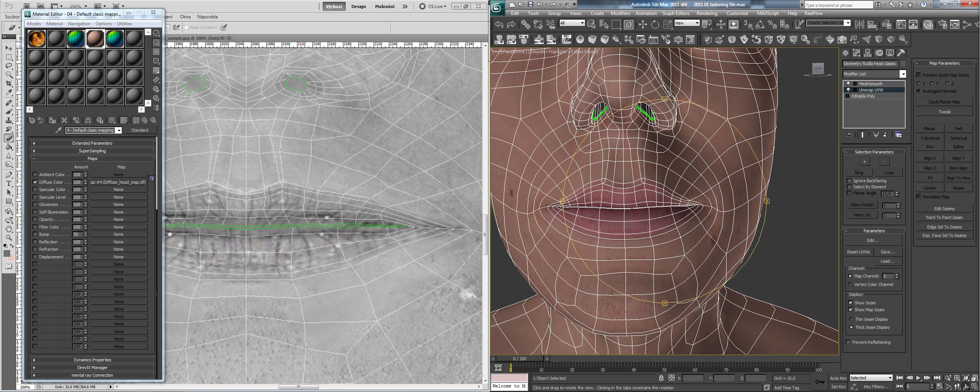
Task: Open the Modifier List dropdown
Action: pyautogui.click(x=874, y=74)
